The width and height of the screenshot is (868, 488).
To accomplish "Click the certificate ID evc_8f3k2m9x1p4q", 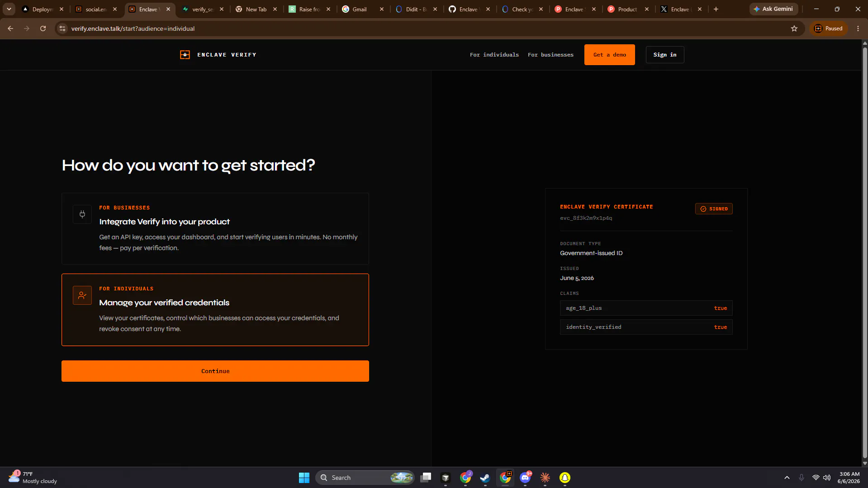I will click(x=586, y=218).
